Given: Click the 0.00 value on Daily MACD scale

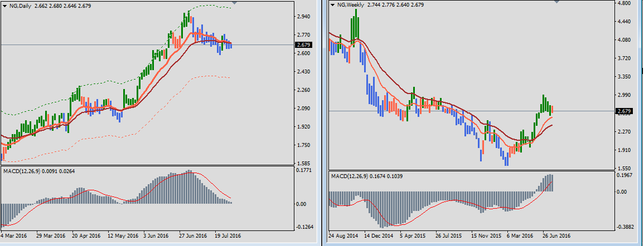Looking at the screenshot, I should tap(302, 204).
